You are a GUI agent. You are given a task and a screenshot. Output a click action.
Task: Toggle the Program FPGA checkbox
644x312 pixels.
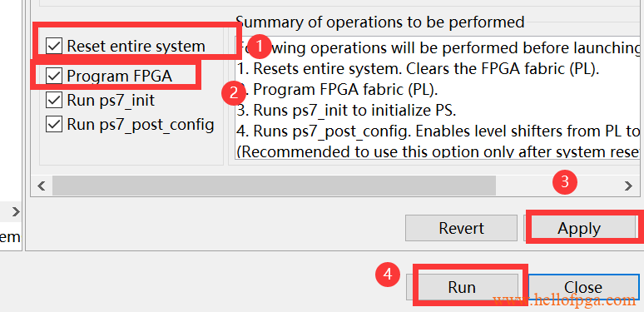54,76
